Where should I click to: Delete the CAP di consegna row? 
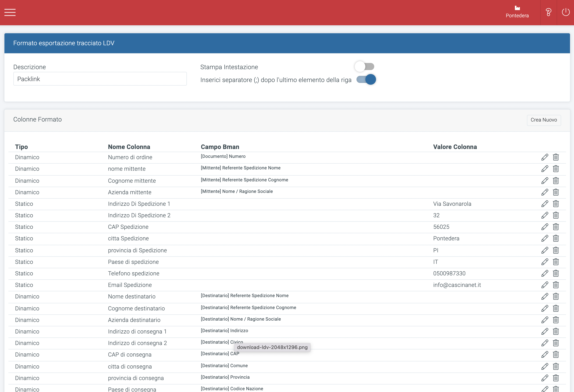tap(556, 355)
